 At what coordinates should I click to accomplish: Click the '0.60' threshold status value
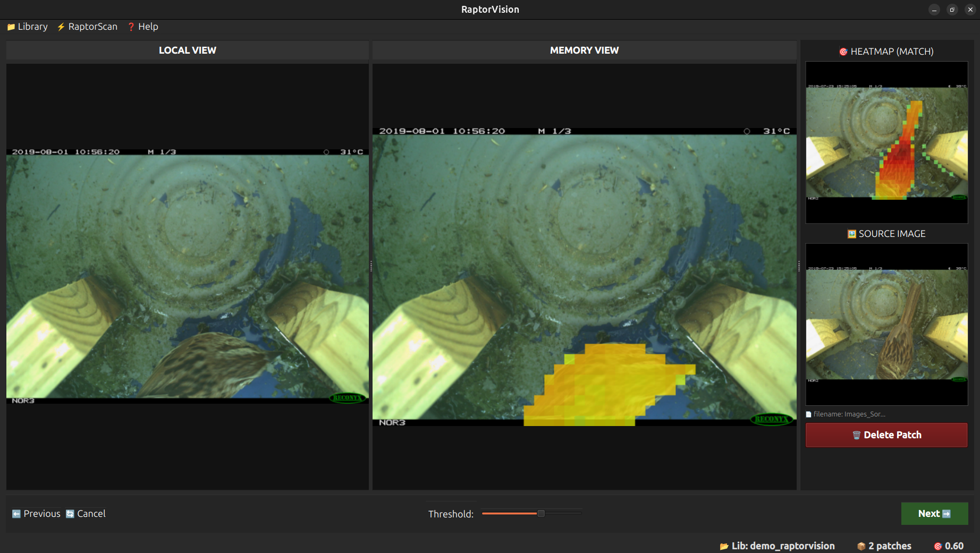tap(954, 546)
